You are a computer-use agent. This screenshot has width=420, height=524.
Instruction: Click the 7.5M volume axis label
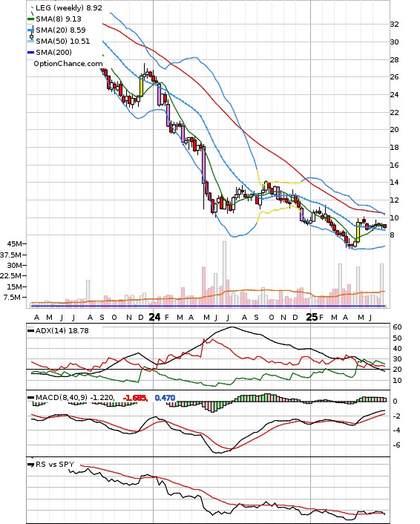(12, 297)
